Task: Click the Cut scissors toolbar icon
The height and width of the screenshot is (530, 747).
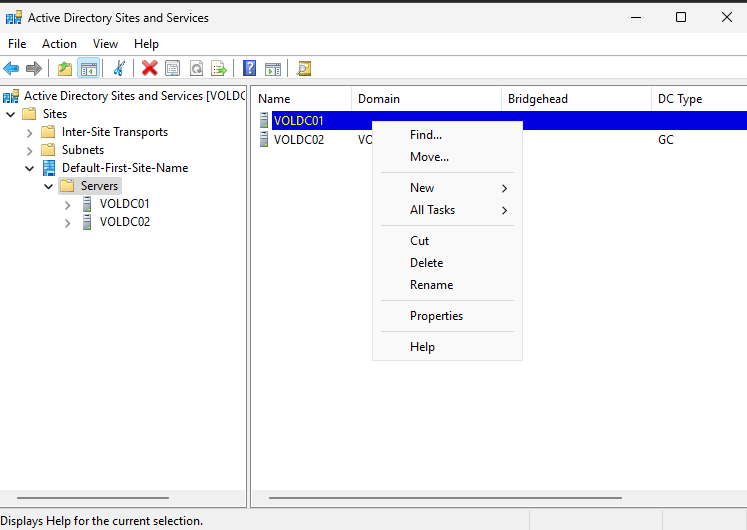Action: 119,68
